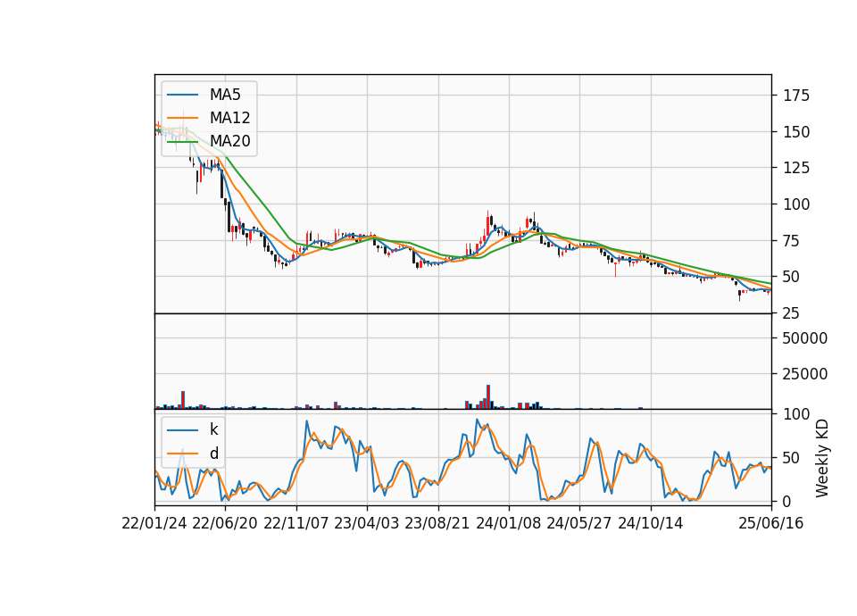Screen dimensions: 857x616
Task: Click the tall volume bar near 22/01/24
Action: [x=183, y=400]
